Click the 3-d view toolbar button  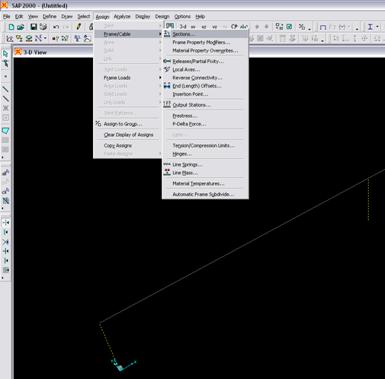point(183,27)
